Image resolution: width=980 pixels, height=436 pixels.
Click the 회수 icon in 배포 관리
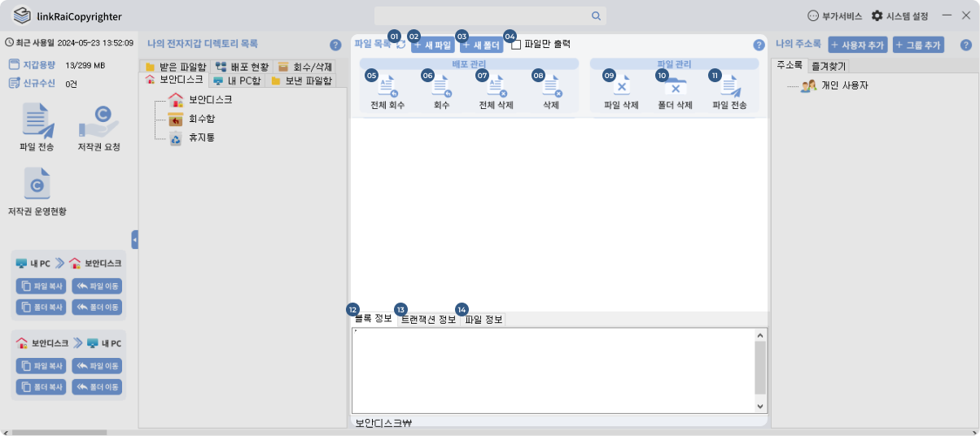tap(441, 85)
